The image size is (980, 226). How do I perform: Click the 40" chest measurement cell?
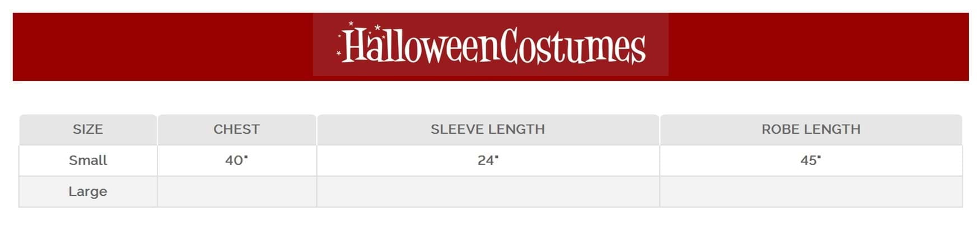coord(236,161)
